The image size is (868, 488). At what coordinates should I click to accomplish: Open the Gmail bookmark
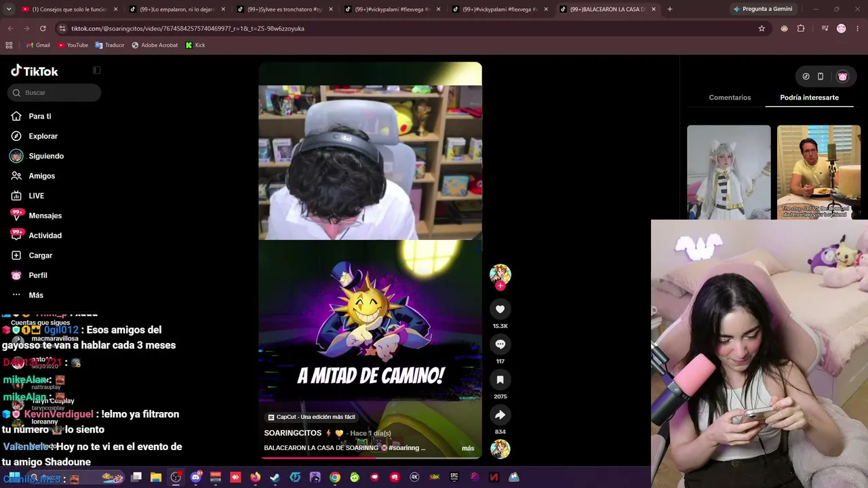(38, 45)
